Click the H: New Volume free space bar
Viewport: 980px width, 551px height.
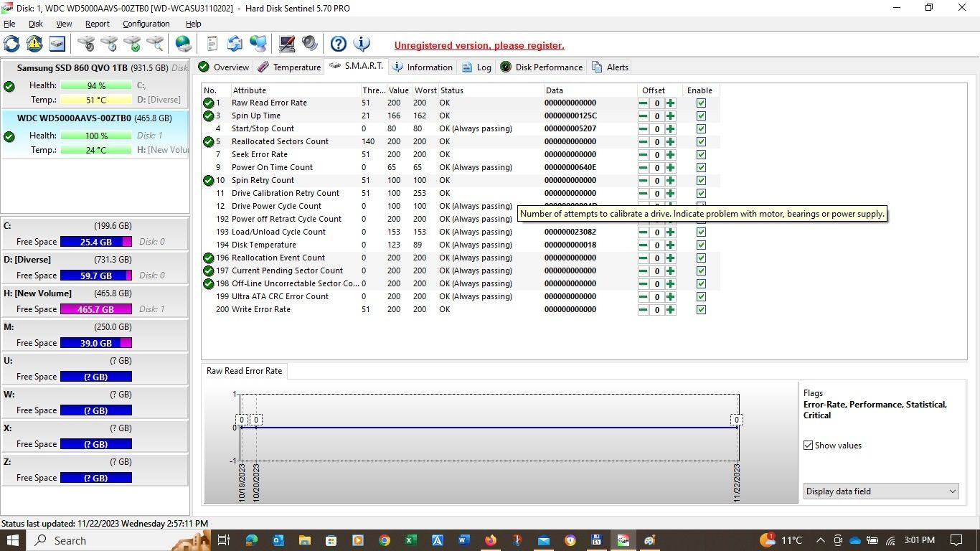[96, 309]
